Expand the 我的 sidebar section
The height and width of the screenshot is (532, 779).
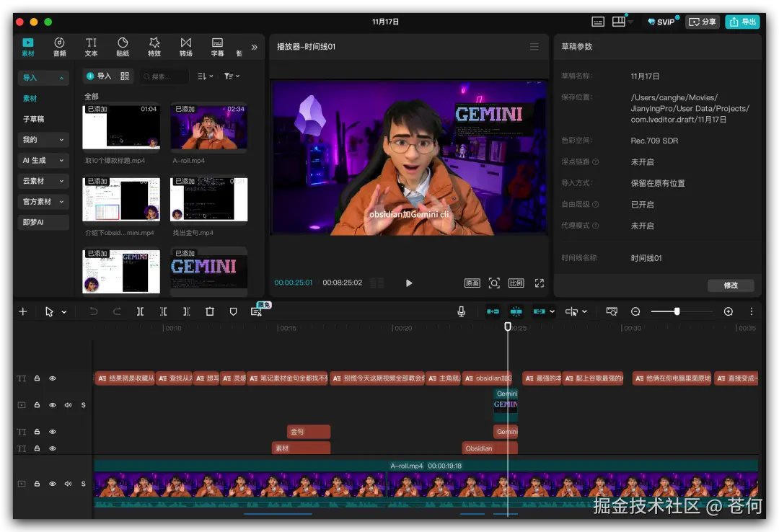[x=43, y=140]
